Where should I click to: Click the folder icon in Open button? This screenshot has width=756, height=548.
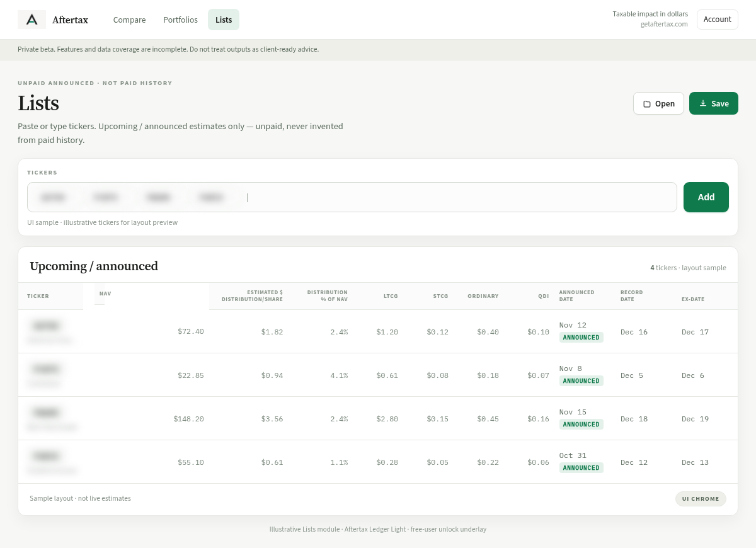click(647, 104)
